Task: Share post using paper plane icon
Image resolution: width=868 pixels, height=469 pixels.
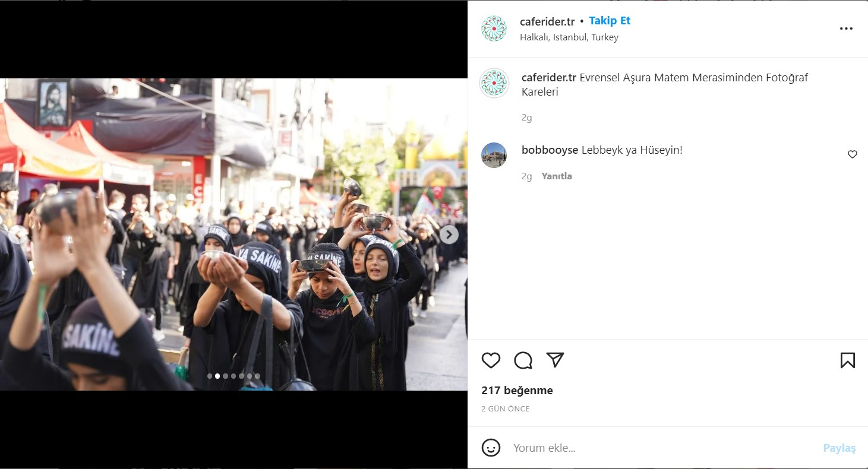Action: [555, 360]
